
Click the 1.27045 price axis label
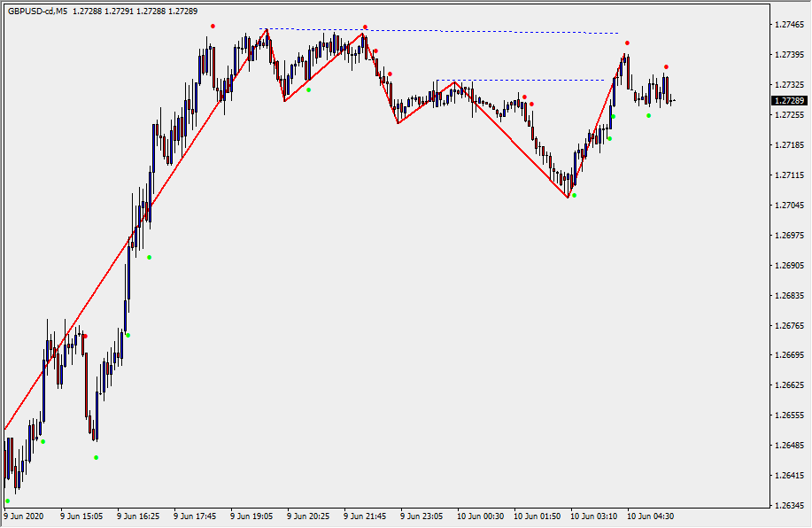788,206
